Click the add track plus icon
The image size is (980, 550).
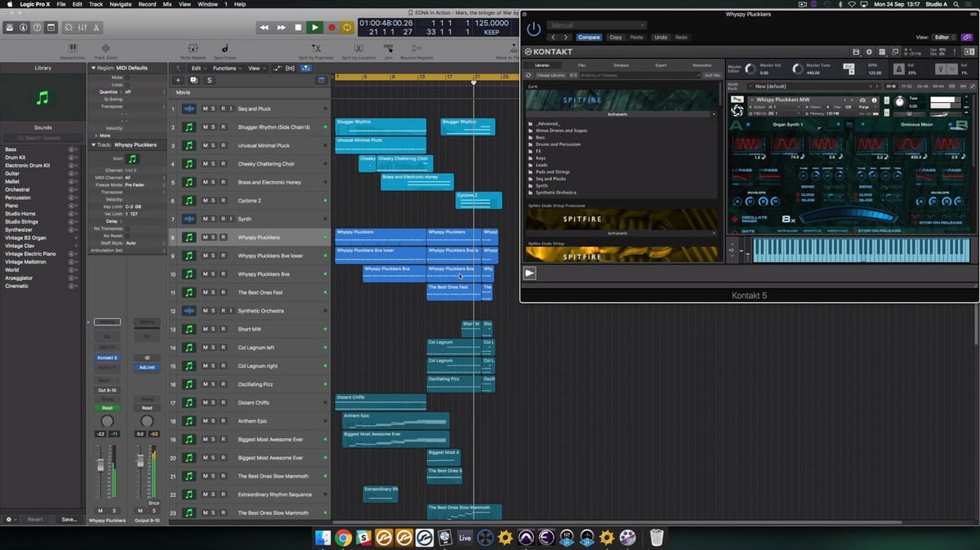pyautogui.click(x=178, y=80)
